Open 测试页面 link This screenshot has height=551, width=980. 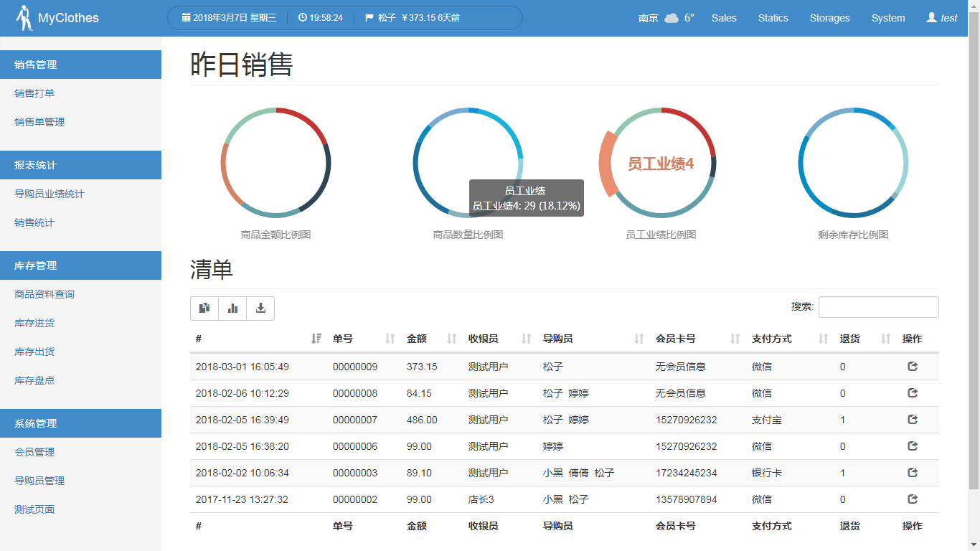[x=34, y=509]
